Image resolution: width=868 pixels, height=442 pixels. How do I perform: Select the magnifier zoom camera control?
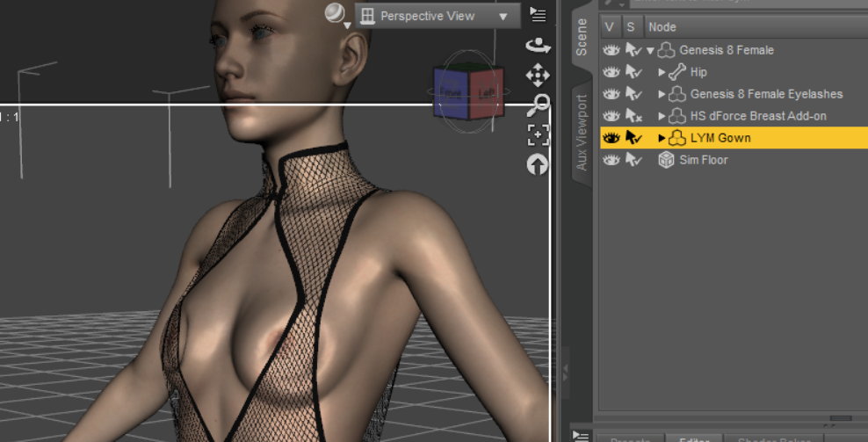click(x=538, y=105)
